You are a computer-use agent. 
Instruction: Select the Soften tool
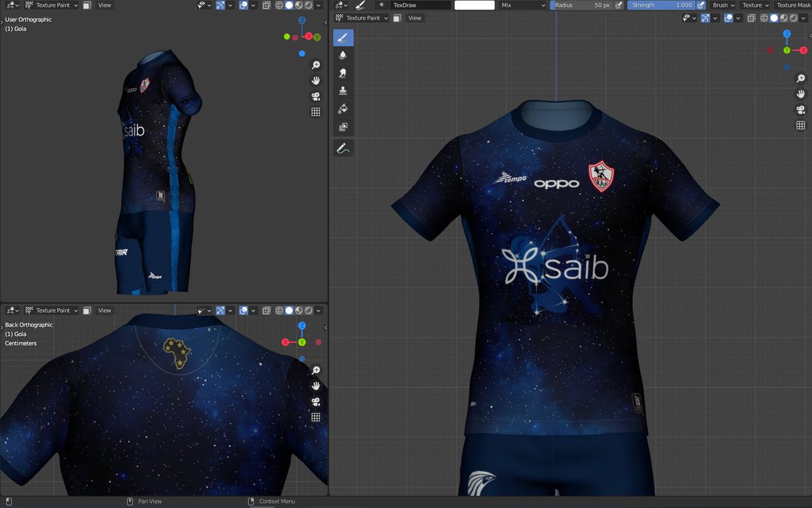pos(343,56)
